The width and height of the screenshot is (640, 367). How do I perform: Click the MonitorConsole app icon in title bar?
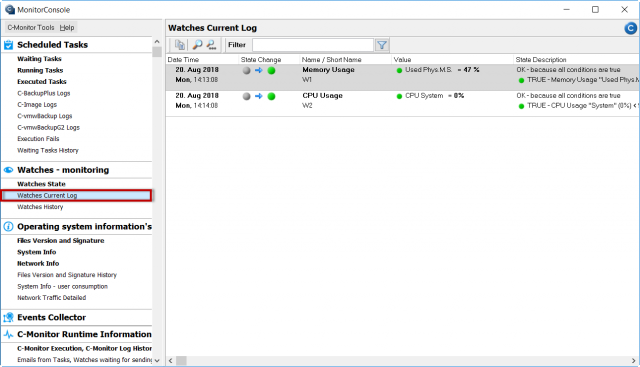(9, 9)
